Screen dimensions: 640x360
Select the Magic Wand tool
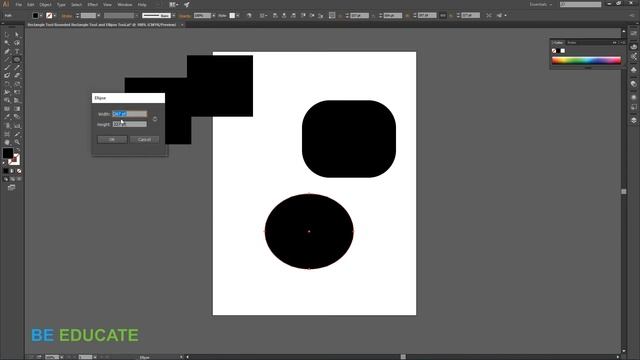pyautogui.click(x=7, y=43)
